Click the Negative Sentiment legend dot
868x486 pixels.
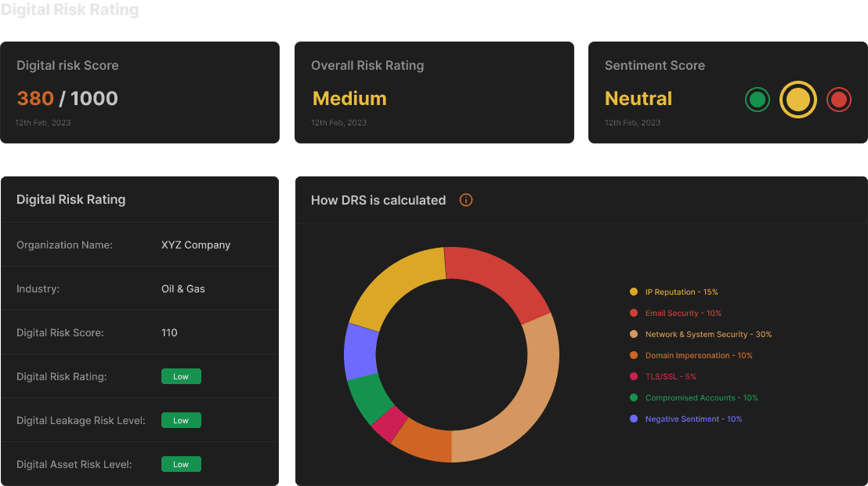coord(634,419)
